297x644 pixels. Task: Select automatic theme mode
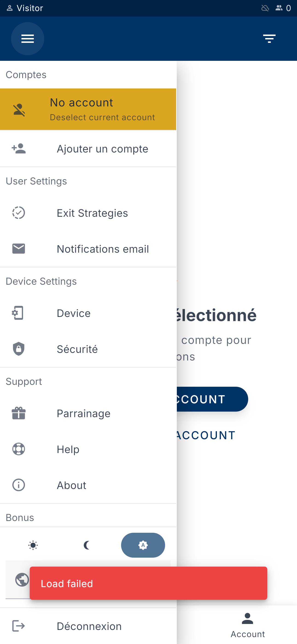click(143, 545)
